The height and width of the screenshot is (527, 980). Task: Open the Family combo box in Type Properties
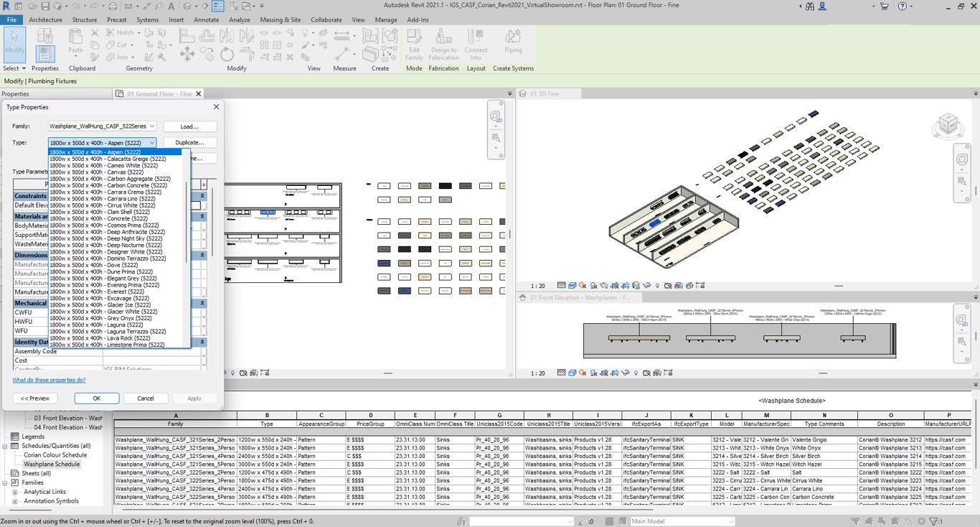coord(102,126)
